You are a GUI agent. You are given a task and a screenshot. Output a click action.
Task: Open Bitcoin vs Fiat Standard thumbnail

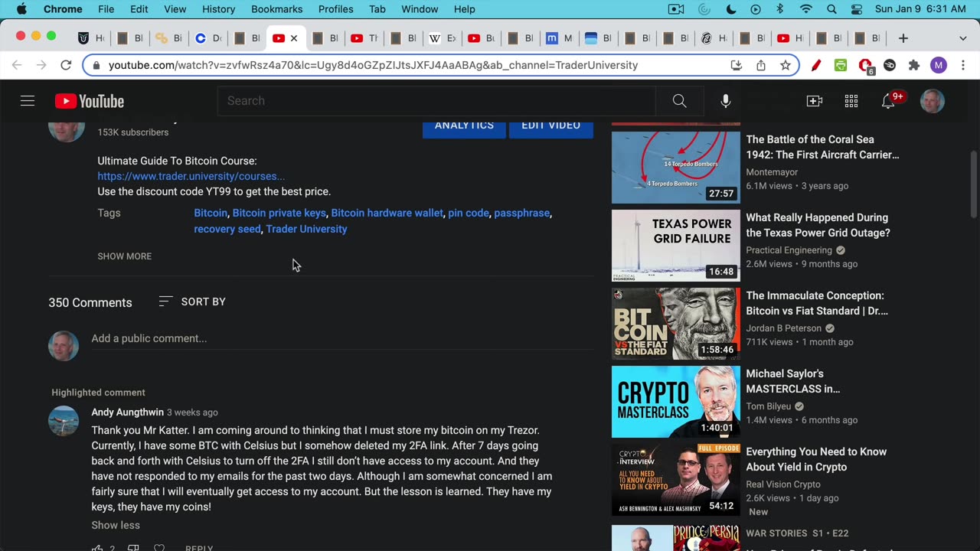pyautogui.click(x=676, y=323)
